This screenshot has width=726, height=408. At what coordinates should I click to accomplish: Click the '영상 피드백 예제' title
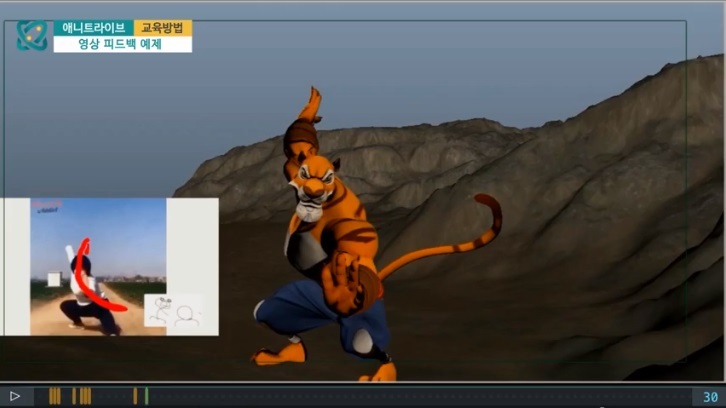[123, 44]
